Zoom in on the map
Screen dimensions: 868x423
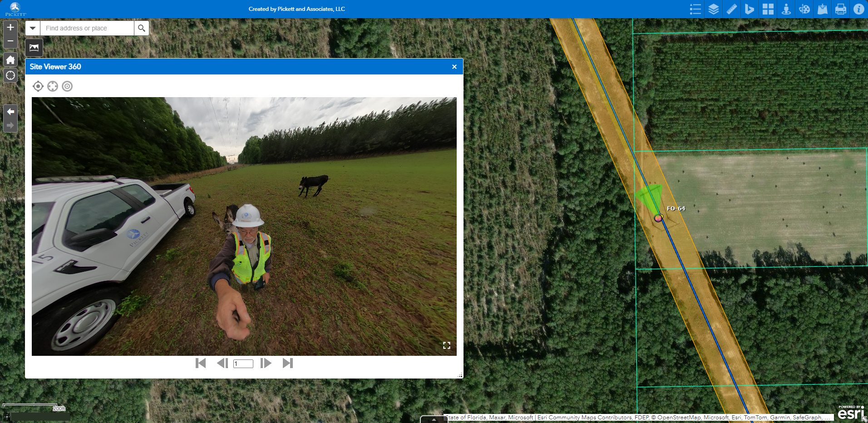(10, 28)
